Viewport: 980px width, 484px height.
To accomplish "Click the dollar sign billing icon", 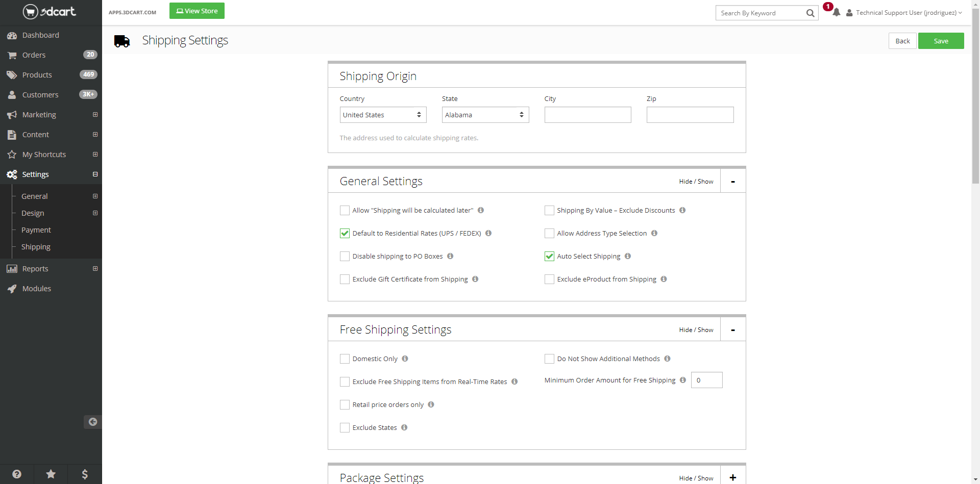I will click(x=85, y=474).
